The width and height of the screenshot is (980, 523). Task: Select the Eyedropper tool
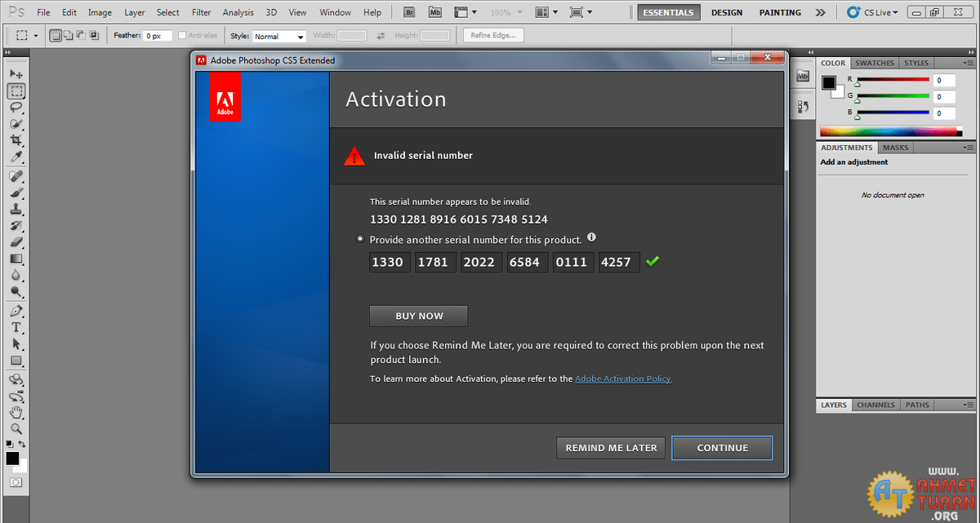click(x=16, y=157)
